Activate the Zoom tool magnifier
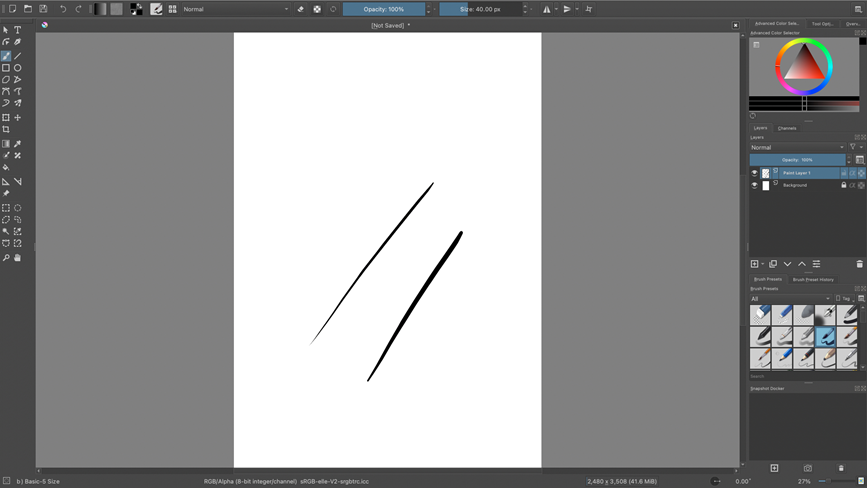The height and width of the screenshot is (488, 867). point(6,258)
